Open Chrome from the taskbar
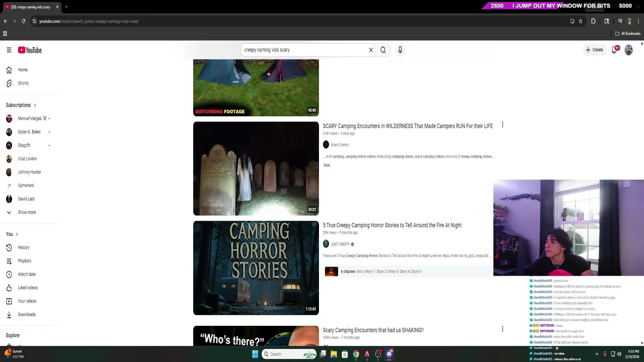The height and width of the screenshot is (362, 644). coord(356,354)
